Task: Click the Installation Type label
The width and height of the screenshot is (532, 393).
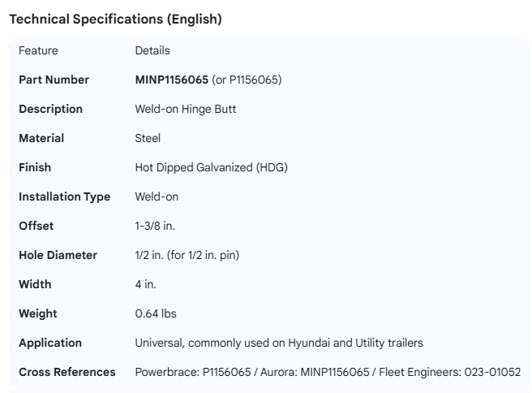Action: click(x=64, y=196)
